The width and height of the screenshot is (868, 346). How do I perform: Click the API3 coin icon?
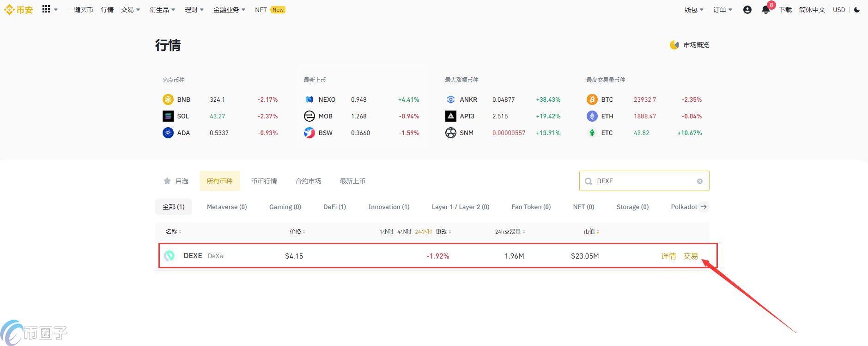coord(450,116)
